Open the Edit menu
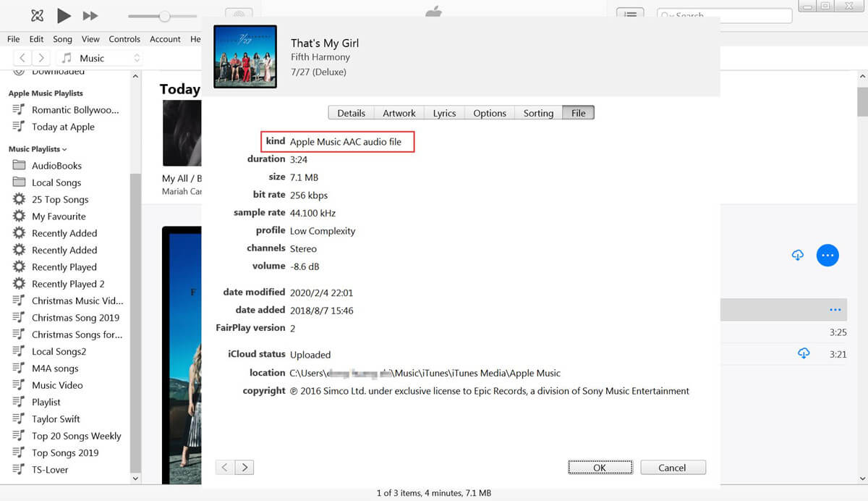 pyautogui.click(x=37, y=39)
